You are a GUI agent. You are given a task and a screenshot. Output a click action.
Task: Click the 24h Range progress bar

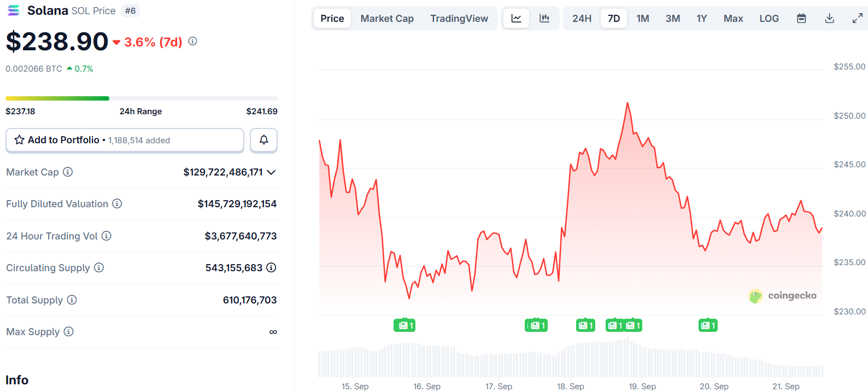[x=142, y=98]
